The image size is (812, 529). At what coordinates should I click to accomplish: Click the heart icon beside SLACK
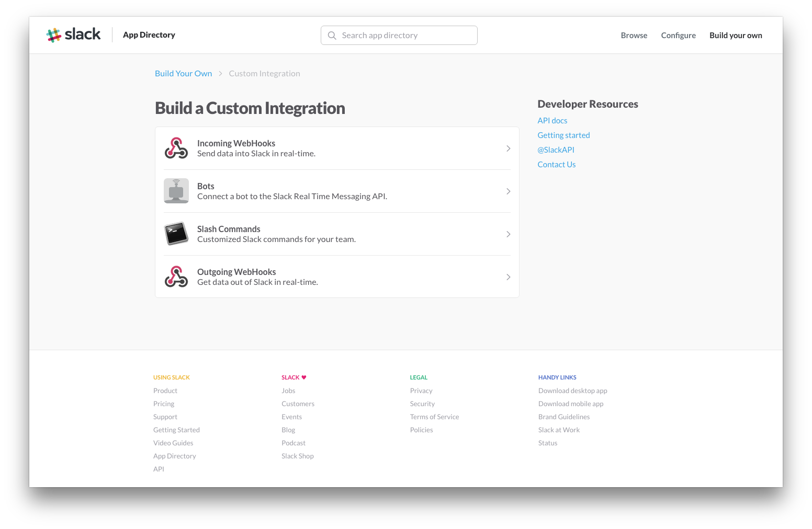click(304, 377)
